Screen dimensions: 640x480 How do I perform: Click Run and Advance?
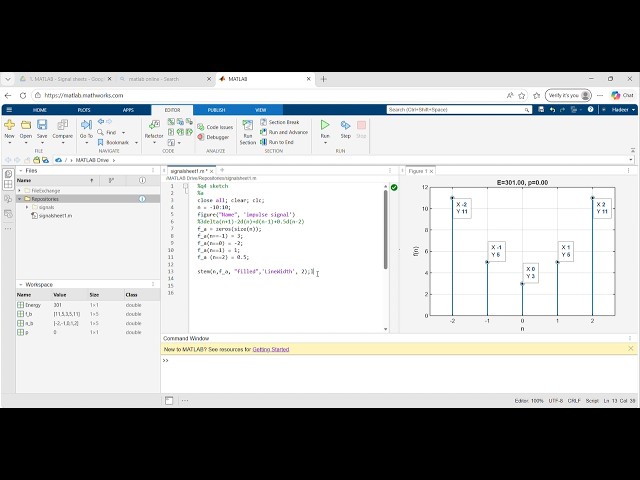click(x=284, y=132)
